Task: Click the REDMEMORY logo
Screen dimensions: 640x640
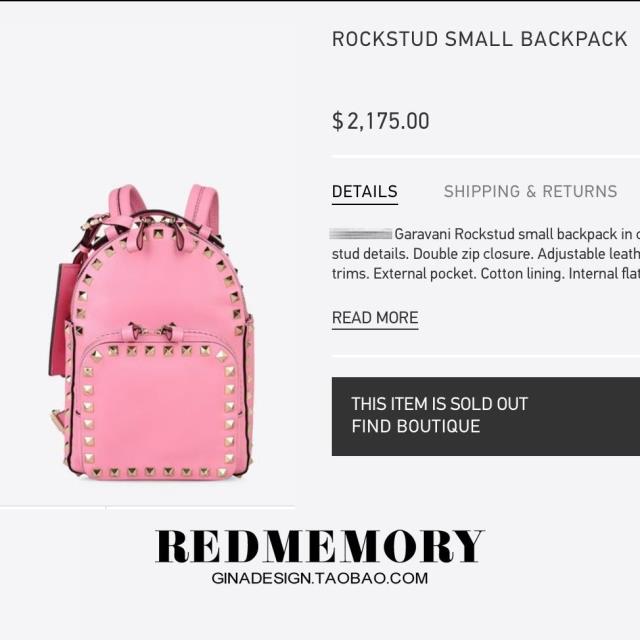Action: [320, 547]
